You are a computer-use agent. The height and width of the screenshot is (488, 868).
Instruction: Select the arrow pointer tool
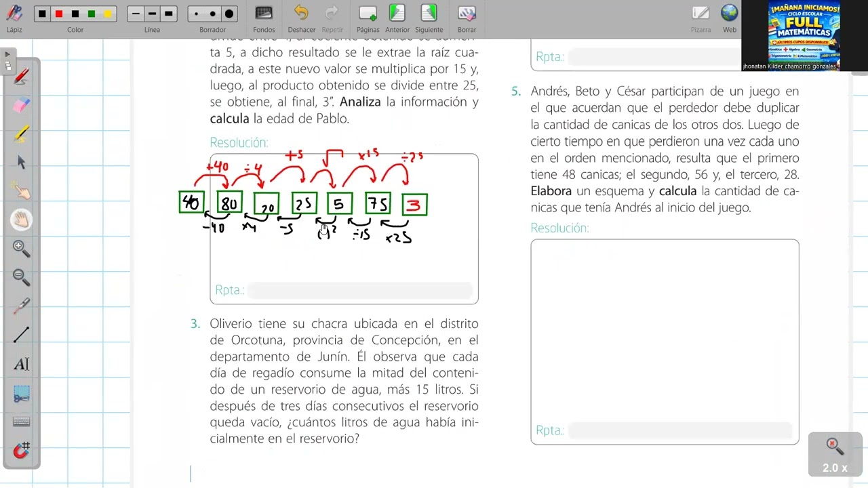21,162
